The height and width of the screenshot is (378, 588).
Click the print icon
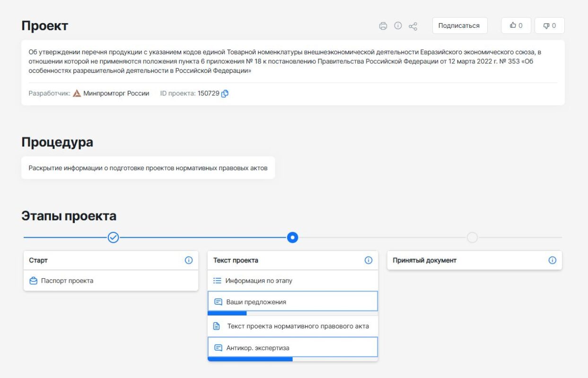pos(383,26)
